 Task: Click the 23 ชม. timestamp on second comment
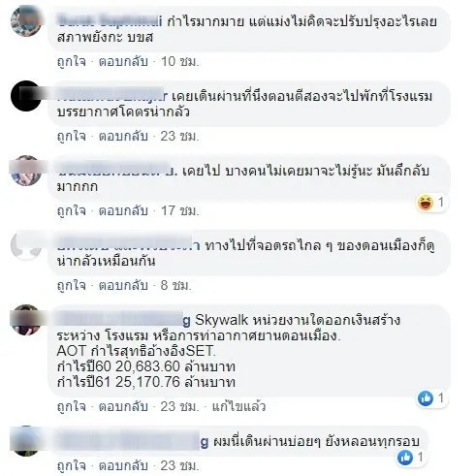coord(179,136)
